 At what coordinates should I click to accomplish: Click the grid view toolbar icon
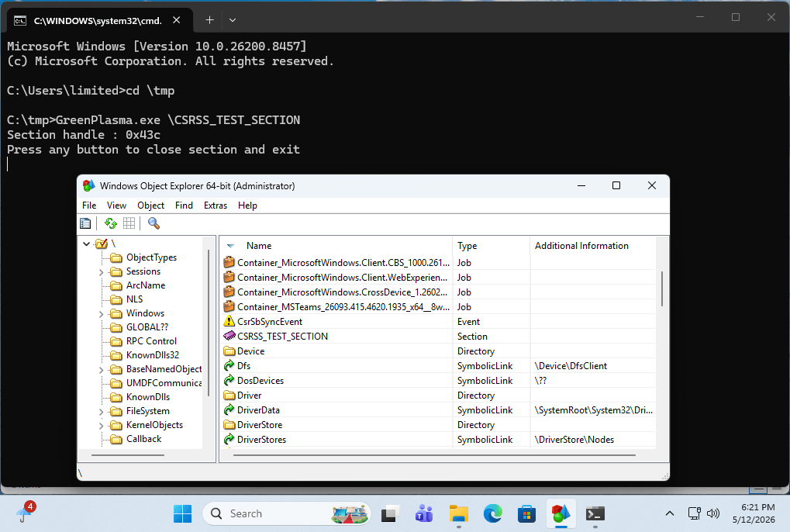129,223
